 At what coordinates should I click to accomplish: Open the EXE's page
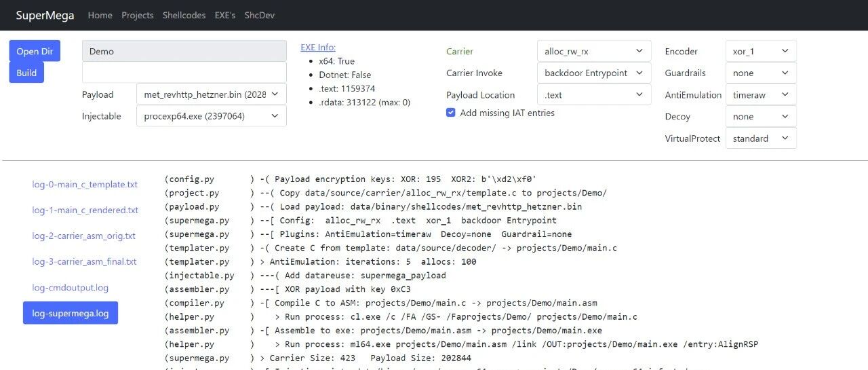pos(225,15)
